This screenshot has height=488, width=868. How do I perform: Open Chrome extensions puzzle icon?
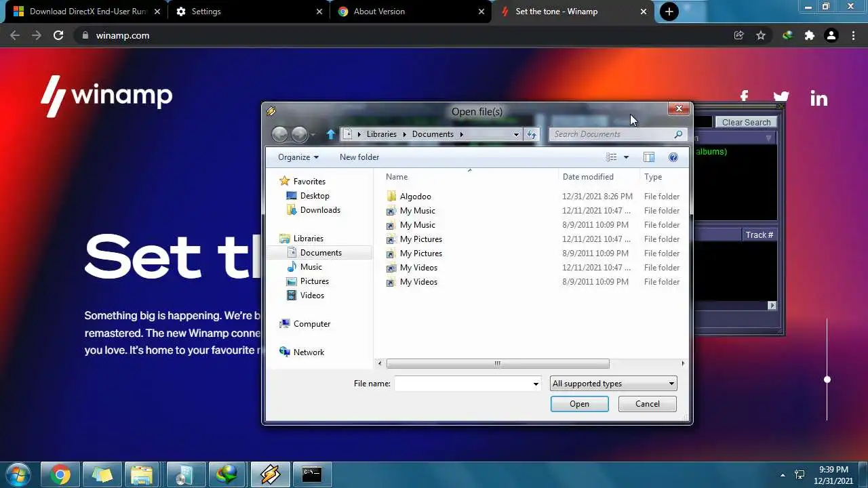[809, 35]
